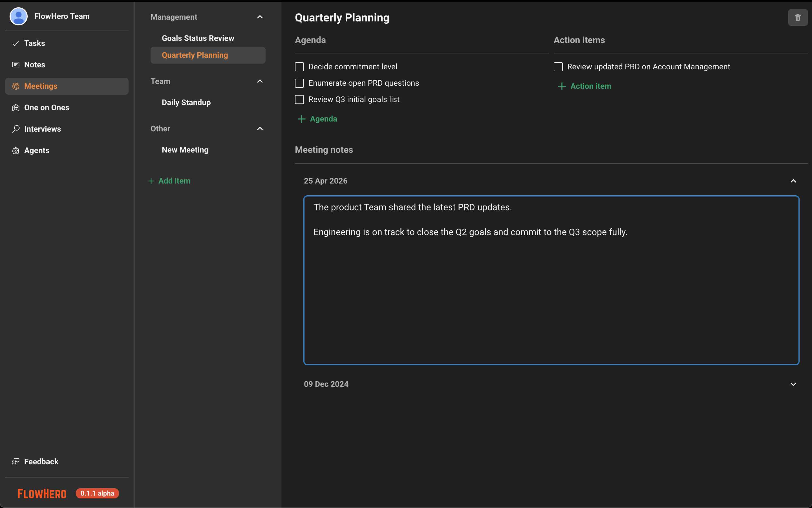Click the Feedback icon at bottom
812x508 pixels.
point(16,462)
